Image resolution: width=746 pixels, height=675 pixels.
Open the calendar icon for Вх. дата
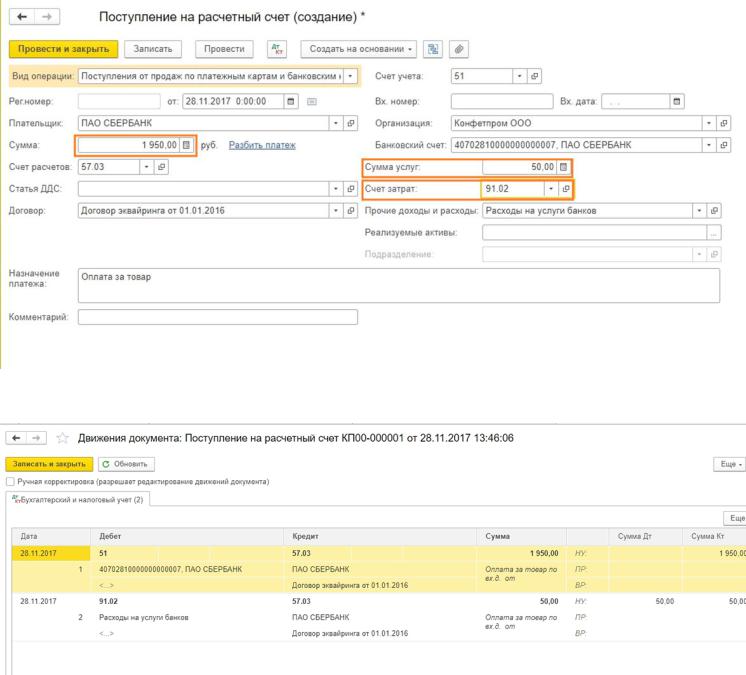[x=678, y=101]
